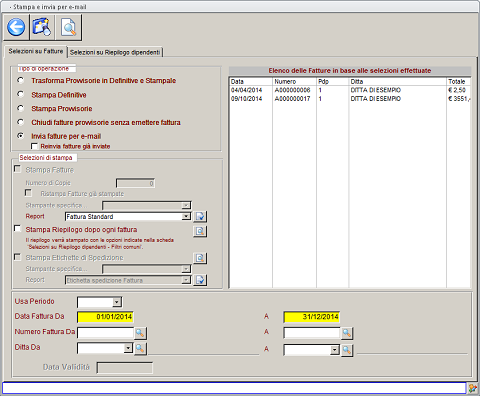Click Data Fattura A field 31/12/2014
This screenshot has width=480, height=396.
312,317
